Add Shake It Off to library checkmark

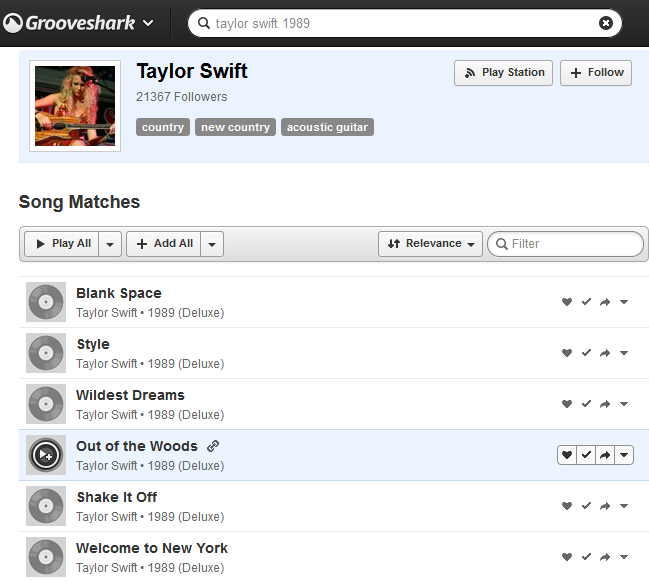pyautogui.click(x=586, y=506)
